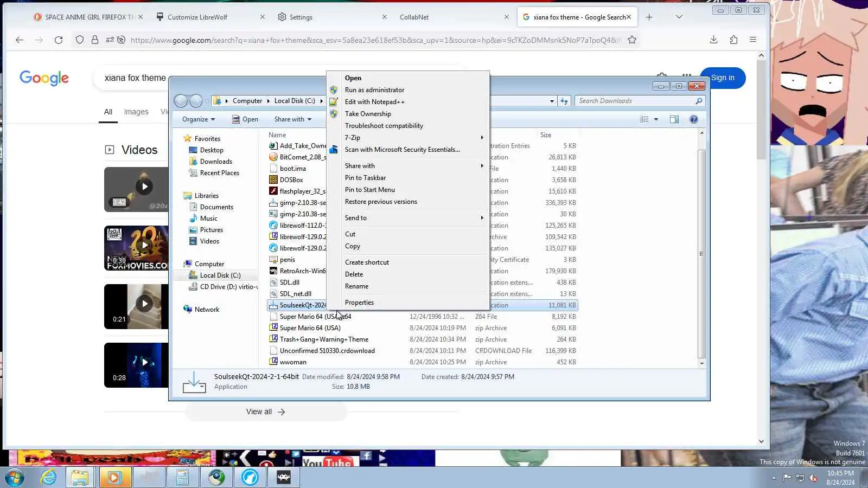Choose Take Ownership from context menu

408,114
